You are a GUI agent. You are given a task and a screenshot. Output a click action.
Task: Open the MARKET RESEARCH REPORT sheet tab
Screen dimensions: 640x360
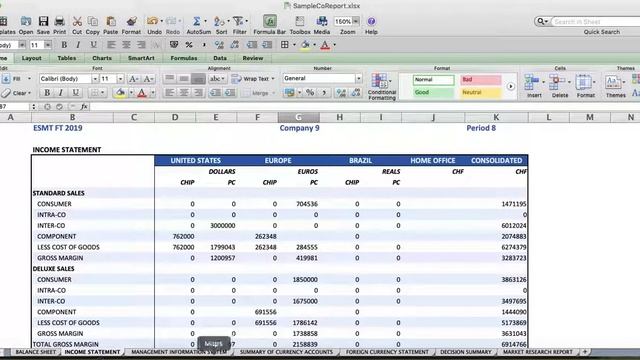[538, 352]
